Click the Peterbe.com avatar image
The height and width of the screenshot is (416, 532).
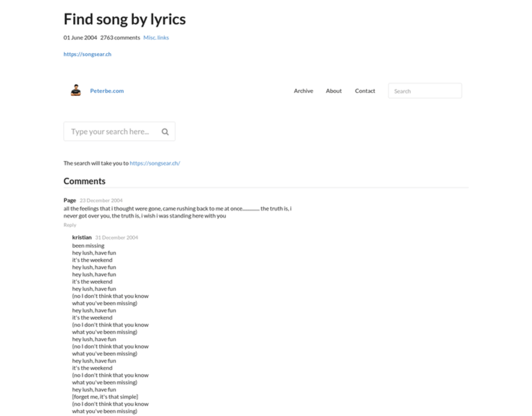76,90
